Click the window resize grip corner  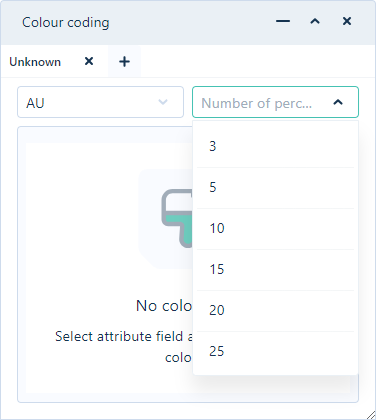point(371,415)
